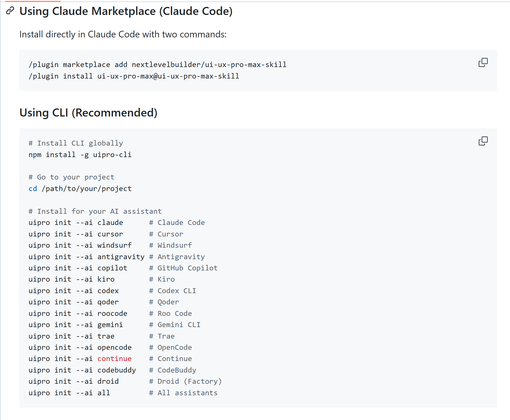This screenshot has height=420, width=510.
Task: Click the 'uipro init --ai gemini' command
Action: coord(76,325)
